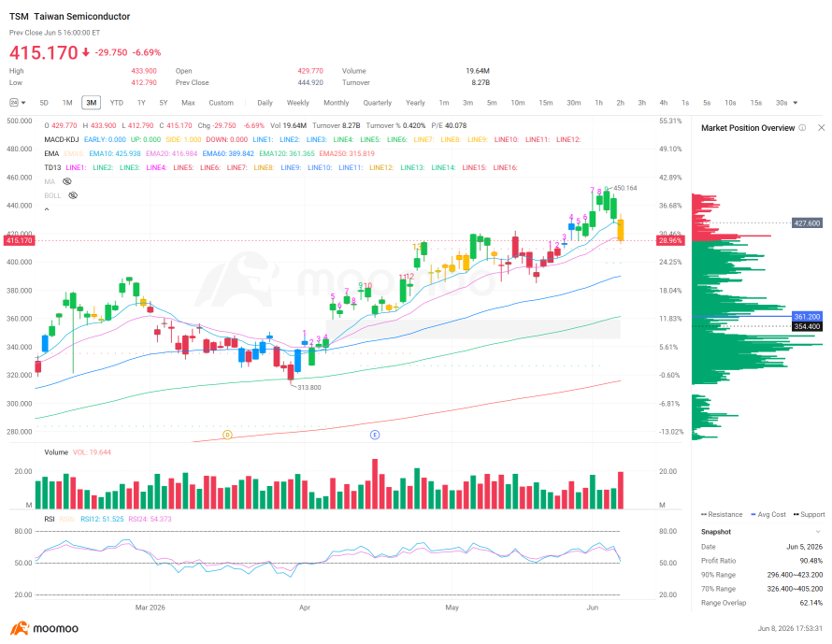Click the 427.600 resistance level label
The width and height of the screenshot is (832, 644).
[x=807, y=223]
